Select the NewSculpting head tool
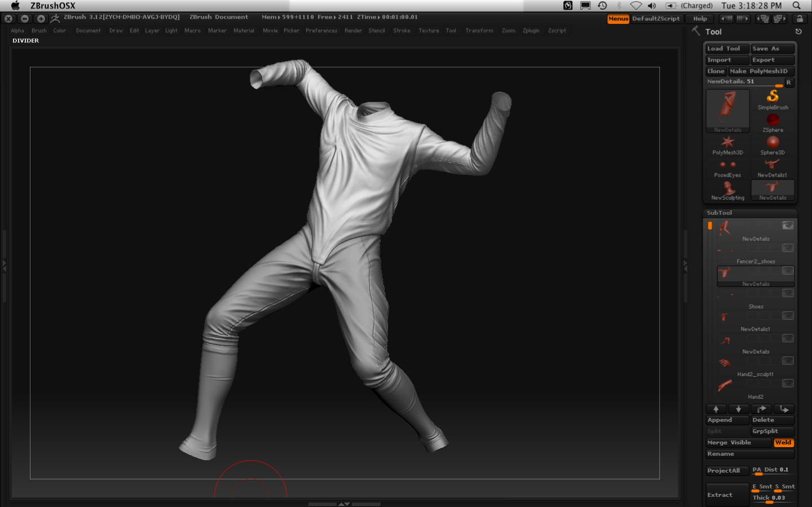This screenshot has width=812, height=507. 727,190
